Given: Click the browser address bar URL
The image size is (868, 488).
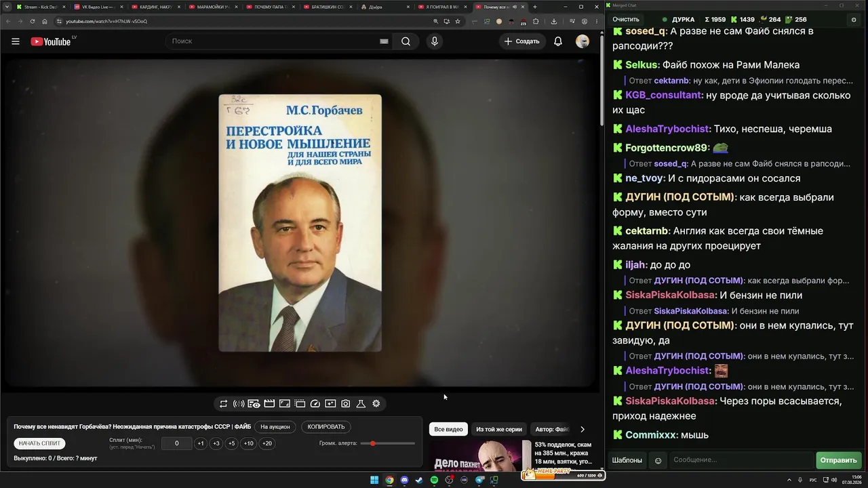Looking at the screenshot, I should point(106,21).
